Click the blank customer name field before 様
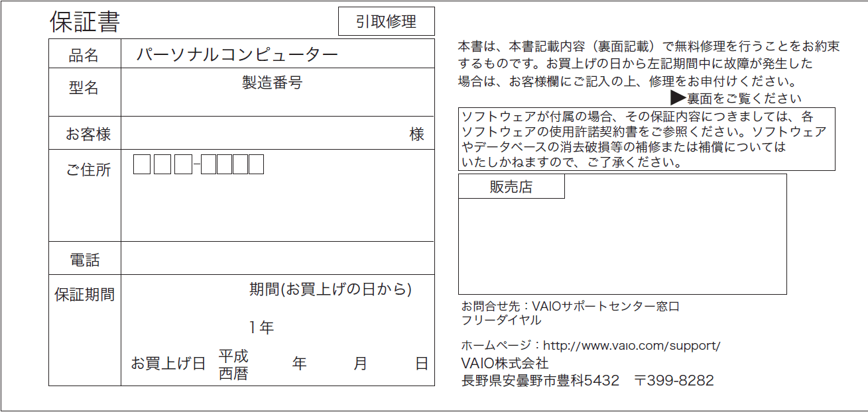Image resolution: width=868 pixels, height=412 pixels. pos(264,133)
